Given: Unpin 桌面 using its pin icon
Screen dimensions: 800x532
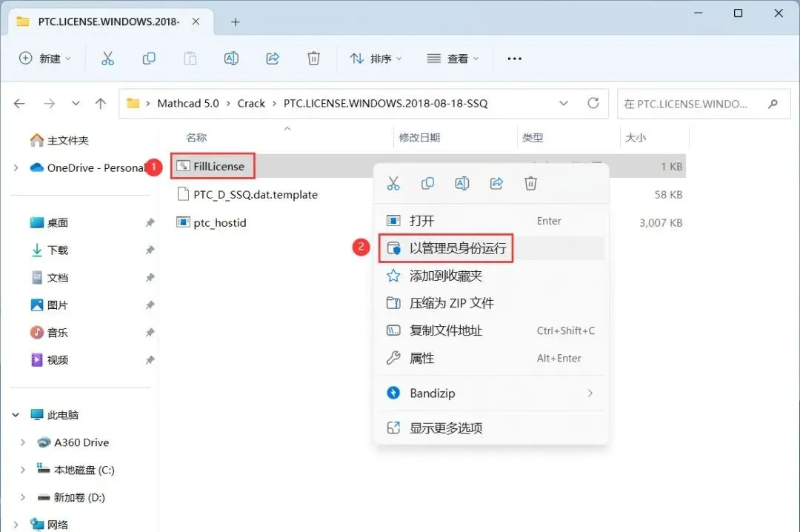Looking at the screenshot, I should [x=150, y=222].
